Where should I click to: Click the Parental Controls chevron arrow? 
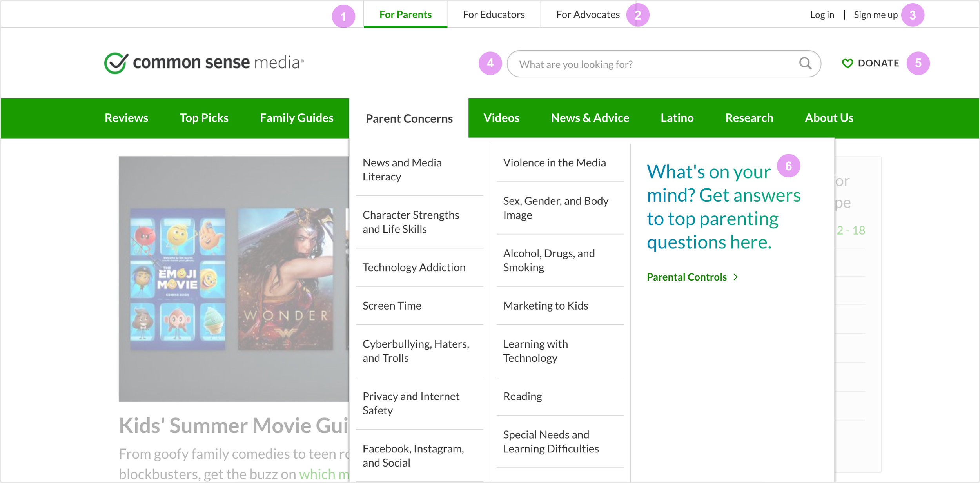pyautogui.click(x=736, y=277)
